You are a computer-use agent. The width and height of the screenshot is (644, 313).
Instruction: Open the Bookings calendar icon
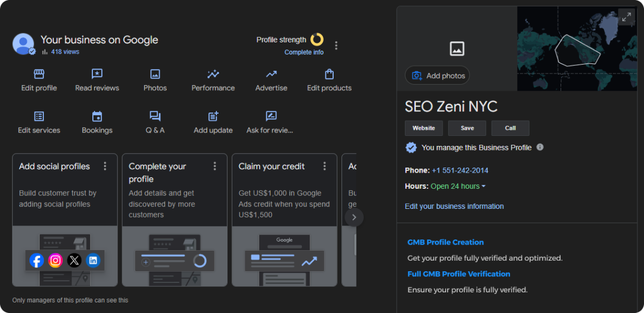click(97, 116)
